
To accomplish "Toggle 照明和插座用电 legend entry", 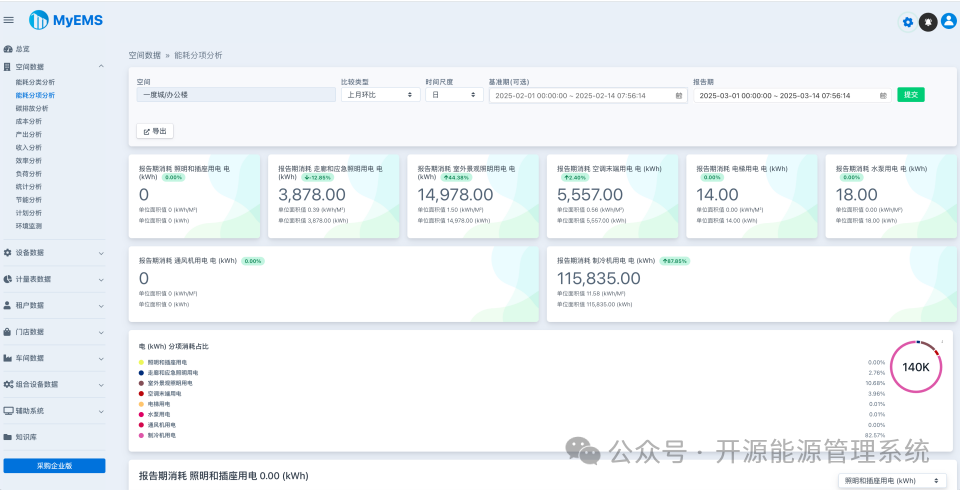I will pyautogui.click(x=160, y=362).
